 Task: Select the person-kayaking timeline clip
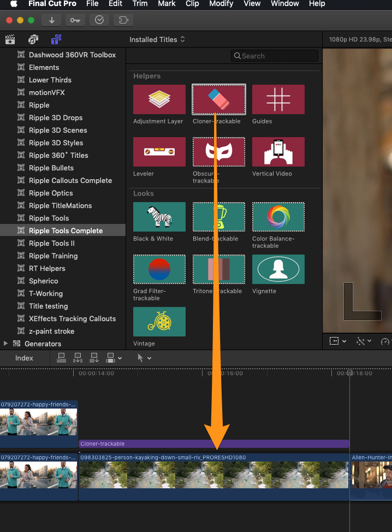214,477
